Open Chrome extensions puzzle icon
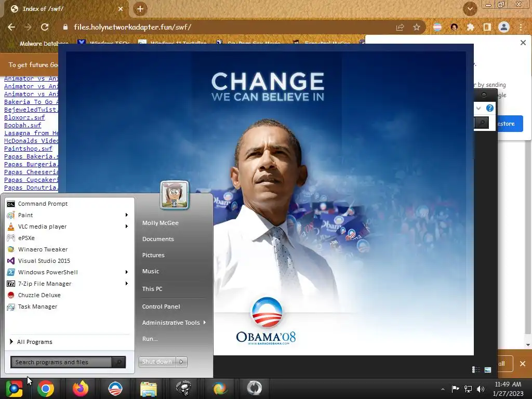Screen dimensions: 532x399 (x=471, y=28)
